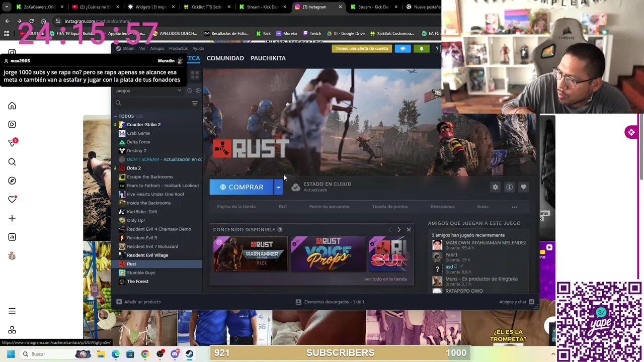This screenshot has height=362, width=644.
Task: Open Juegos library filter dropdown
Action: [148, 90]
